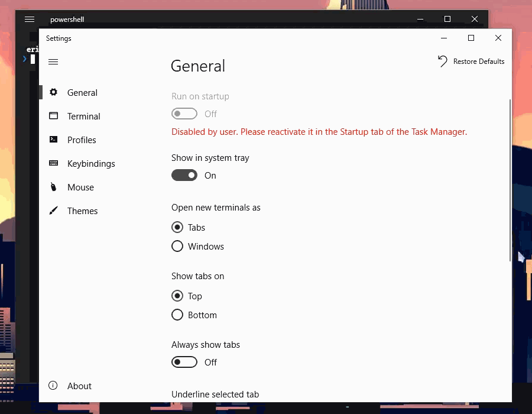The width and height of the screenshot is (532, 414).
Task: Select Tabs for new terminals
Action: click(x=177, y=227)
